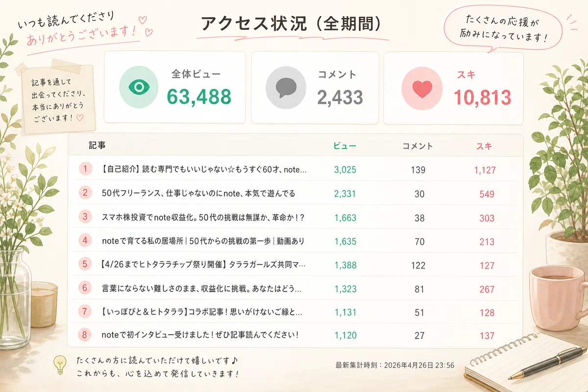Click the 最新集計時刻 timestamp text
The height and width of the screenshot is (392, 588).
[x=395, y=365]
